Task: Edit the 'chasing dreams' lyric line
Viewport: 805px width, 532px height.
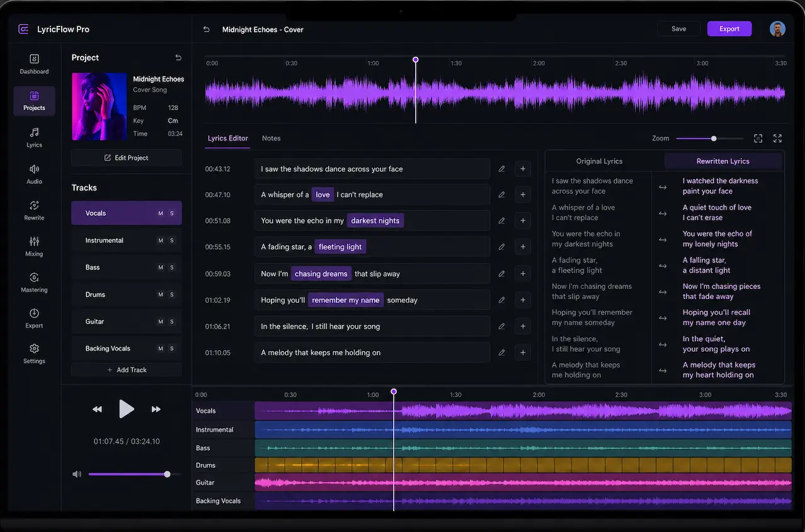Action: [501, 274]
